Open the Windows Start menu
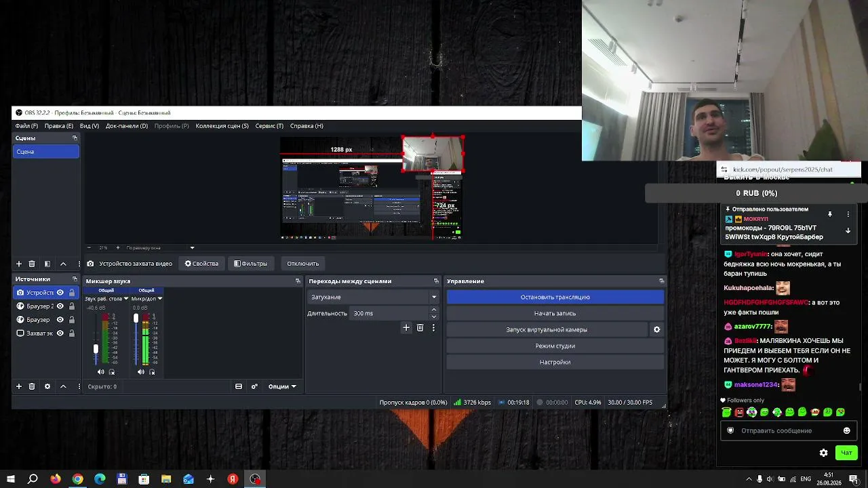 point(11,479)
